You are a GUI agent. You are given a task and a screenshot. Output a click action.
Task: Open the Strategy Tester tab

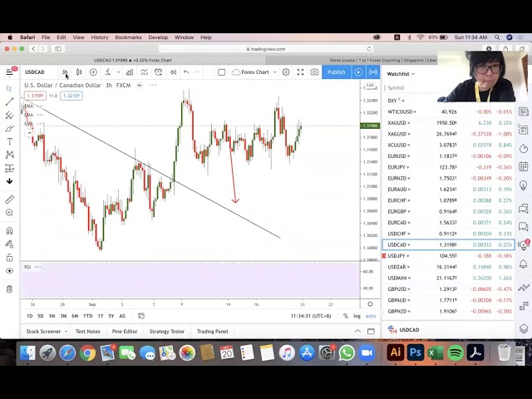(x=167, y=332)
